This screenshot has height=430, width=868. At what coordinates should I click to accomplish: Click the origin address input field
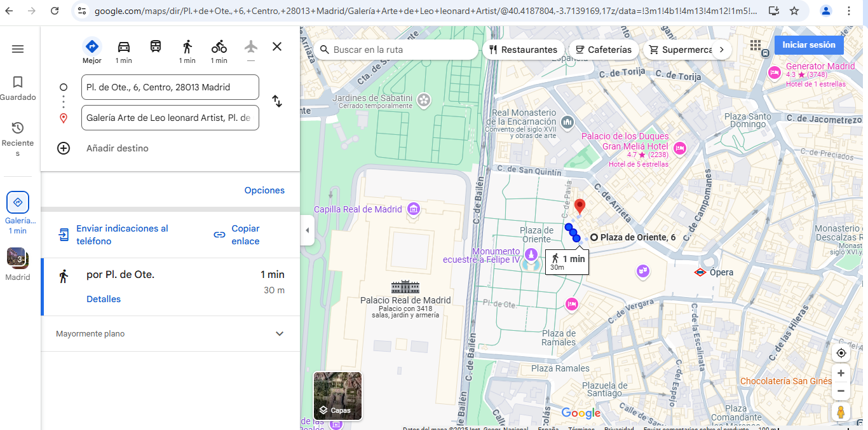pyautogui.click(x=170, y=87)
